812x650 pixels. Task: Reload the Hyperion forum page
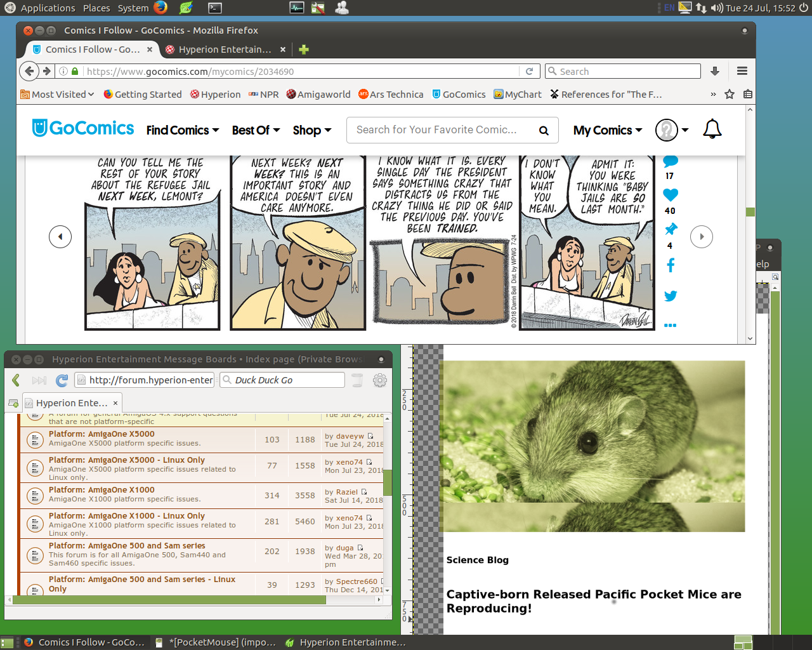tap(62, 380)
